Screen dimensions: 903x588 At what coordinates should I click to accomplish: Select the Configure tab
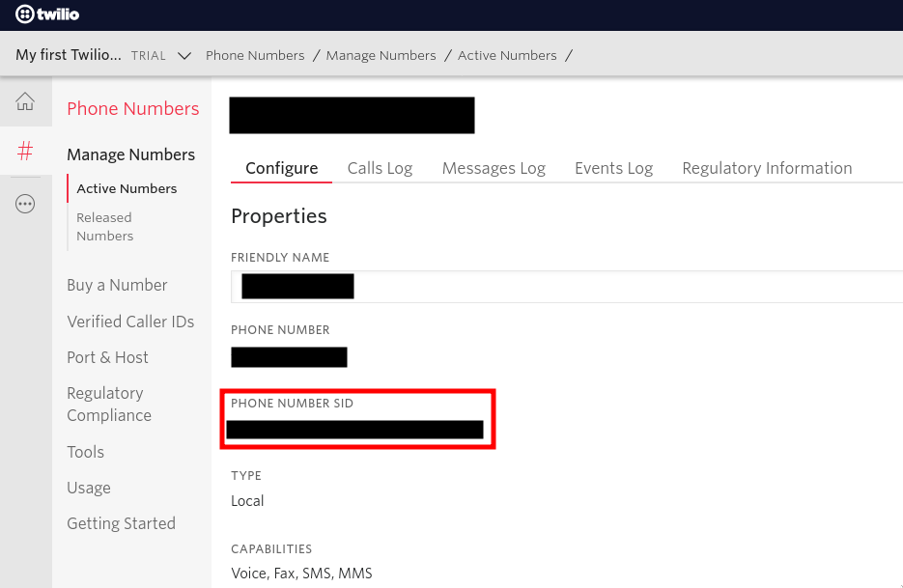click(x=281, y=168)
